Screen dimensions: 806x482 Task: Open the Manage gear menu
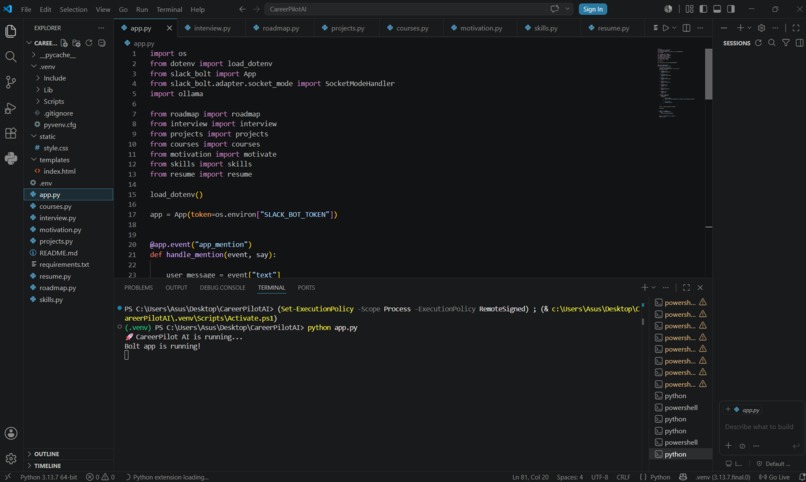pyautogui.click(x=11, y=458)
